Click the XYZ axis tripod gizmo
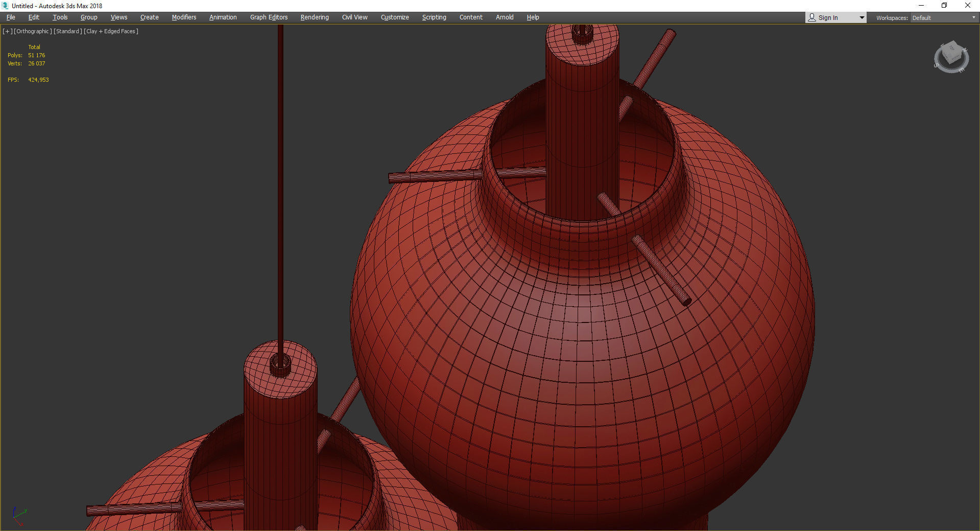The height and width of the screenshot is (531, 980). (x=19, y=516)
